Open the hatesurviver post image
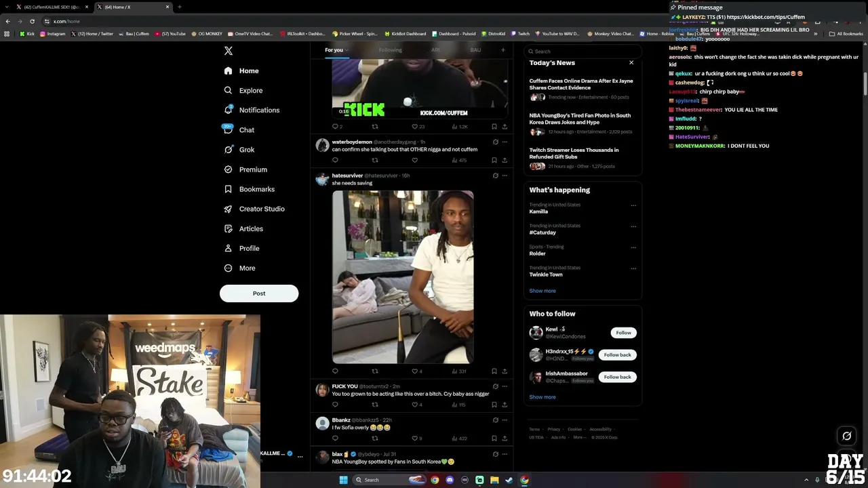This screenshot has width=868, height=488. coord(403,277)
